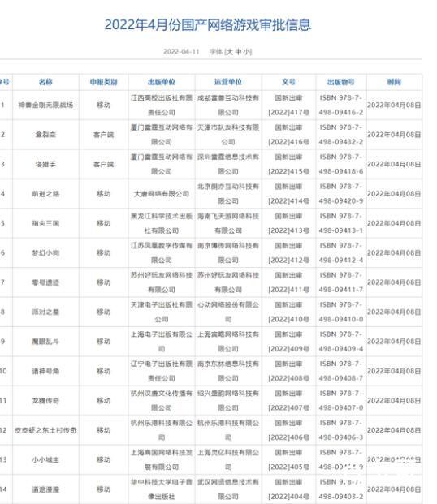Click publisher 上海电子出版有限公司
The width and height of the screenshot is (437, 504).
pos(162,342)
